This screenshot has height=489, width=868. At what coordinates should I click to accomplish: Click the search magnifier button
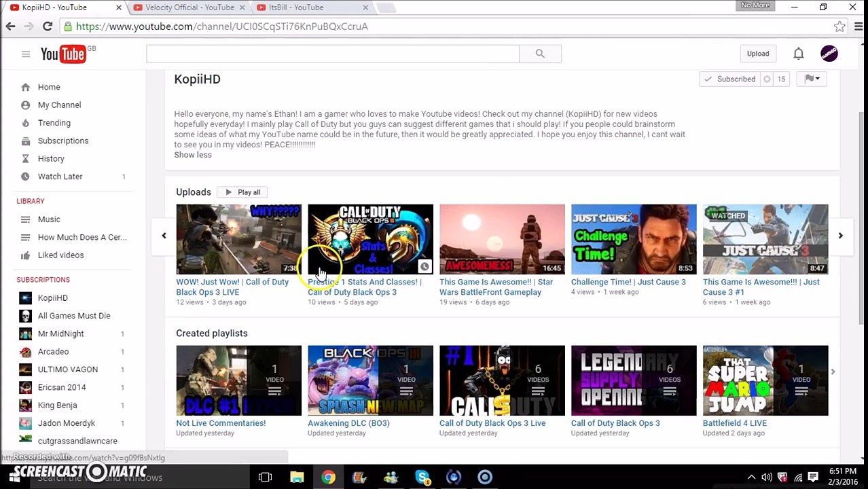(540, 54)
